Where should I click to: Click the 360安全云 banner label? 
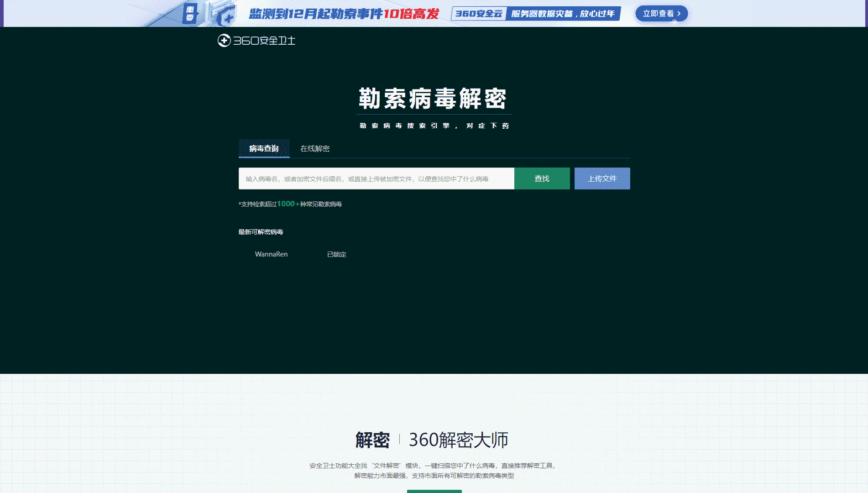pos(479,14)
